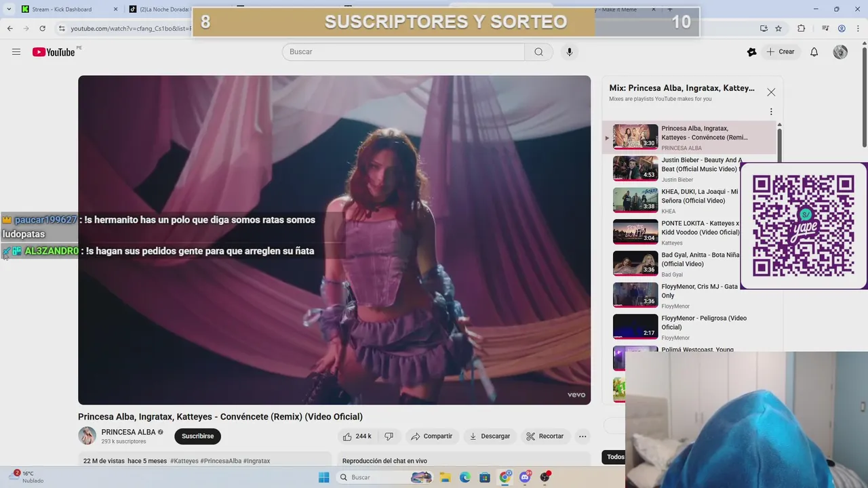Open more actions ellipsis below the video
The image size is (868, 488).
click(x=583, y=436)
